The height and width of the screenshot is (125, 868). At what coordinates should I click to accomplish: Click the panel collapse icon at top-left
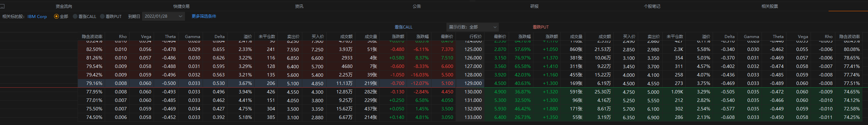[x=2, y=6]
